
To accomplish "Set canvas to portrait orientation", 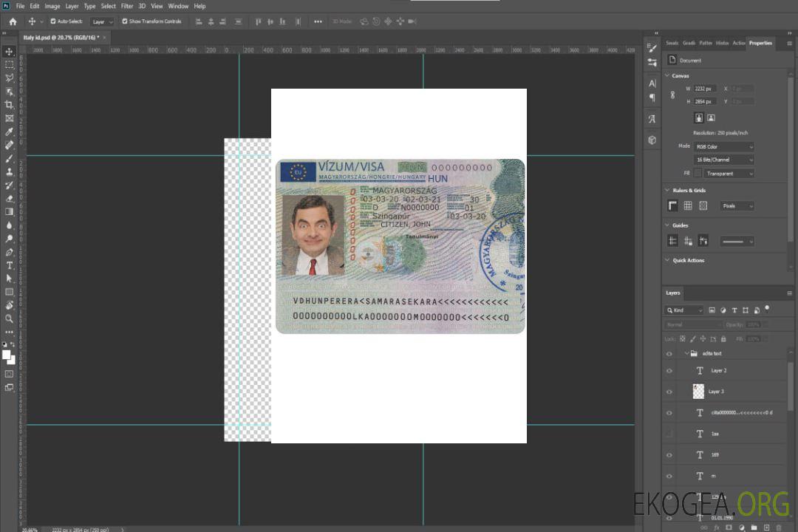I will coord(699,117).
